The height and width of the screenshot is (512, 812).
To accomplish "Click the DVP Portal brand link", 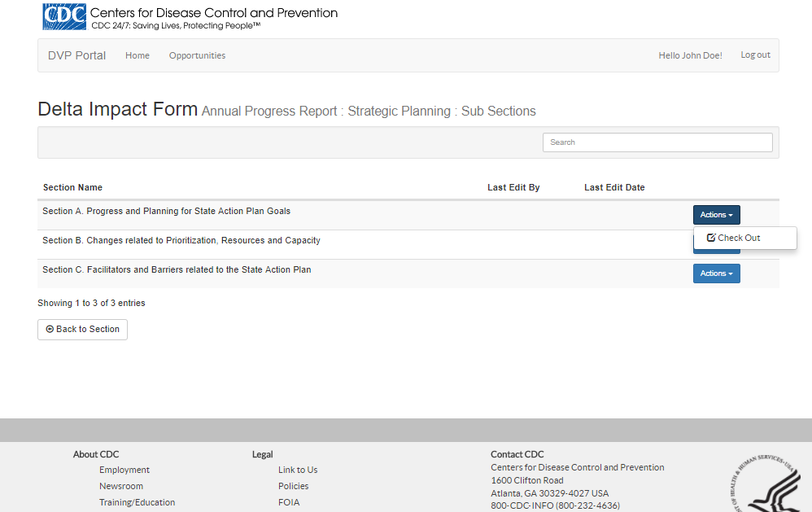I will (76, 55).
